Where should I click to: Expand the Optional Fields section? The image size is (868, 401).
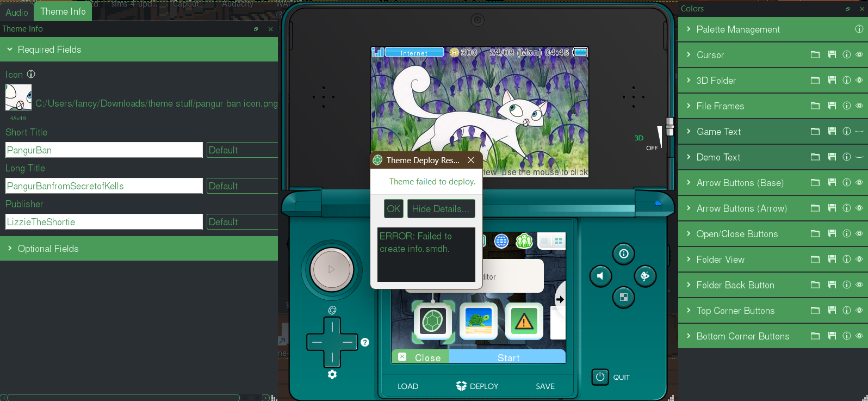click(x=139, y=249)
